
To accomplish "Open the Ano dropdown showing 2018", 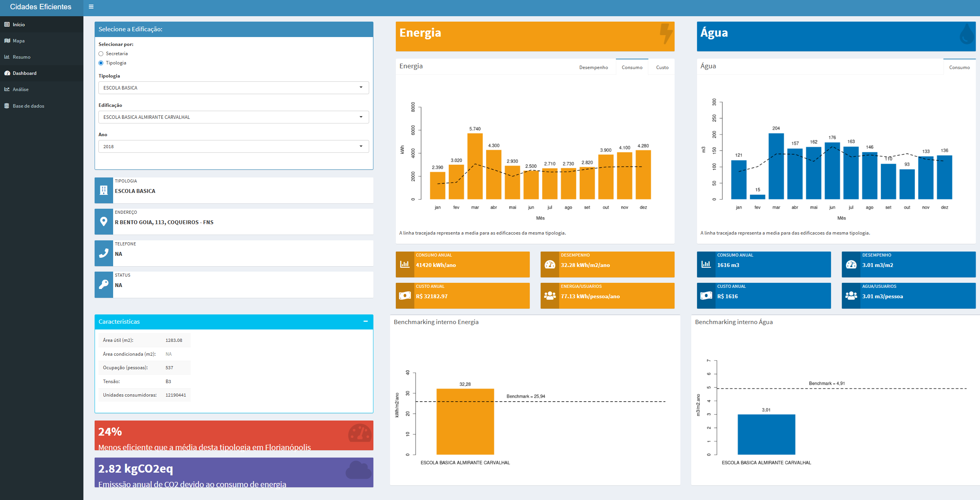I will [234, 146].
